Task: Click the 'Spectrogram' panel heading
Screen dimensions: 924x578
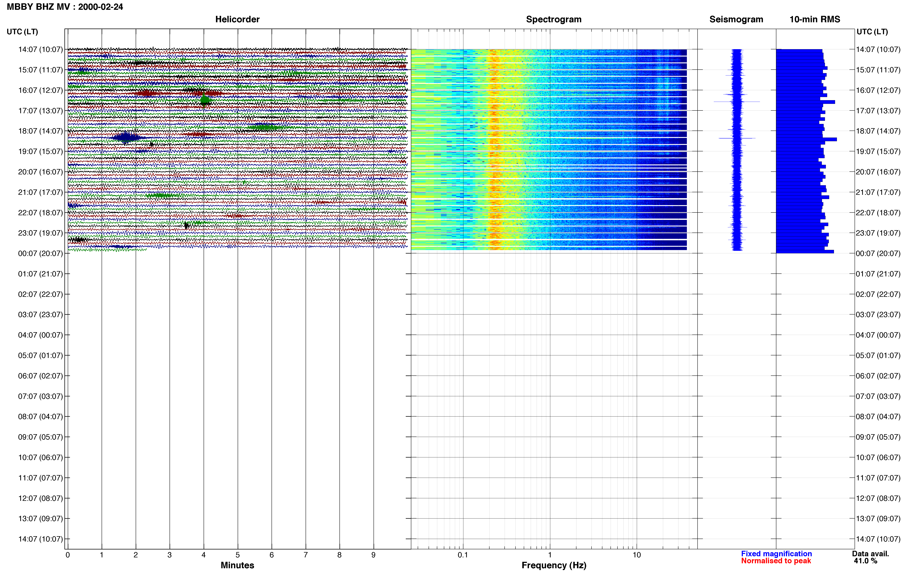Action: click(554, 19)
